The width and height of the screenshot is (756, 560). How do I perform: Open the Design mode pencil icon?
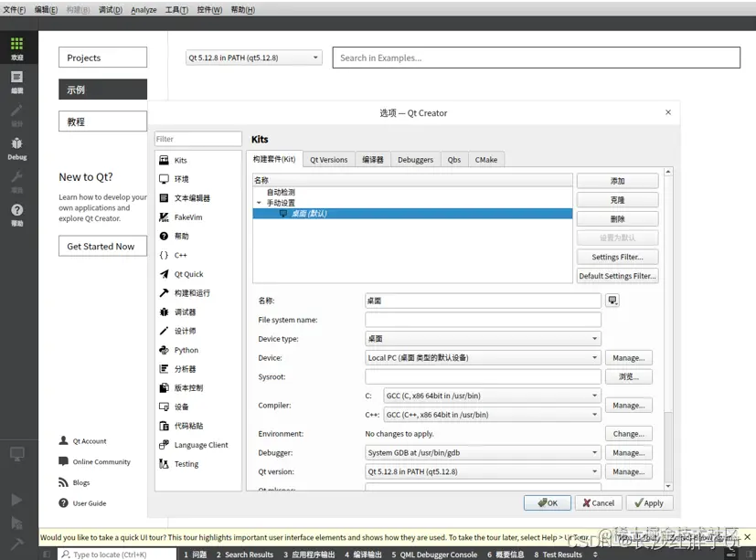(16, 115)
